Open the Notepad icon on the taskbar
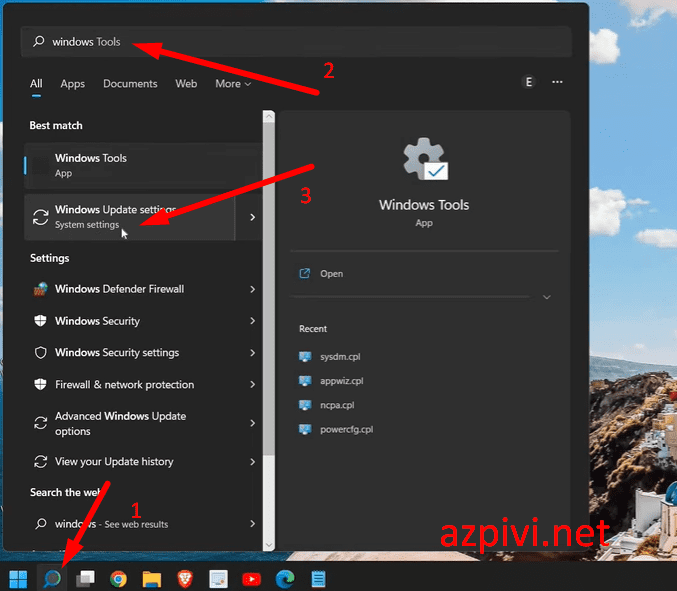Screen dimensions: 677x591 (x=318, y=579)
